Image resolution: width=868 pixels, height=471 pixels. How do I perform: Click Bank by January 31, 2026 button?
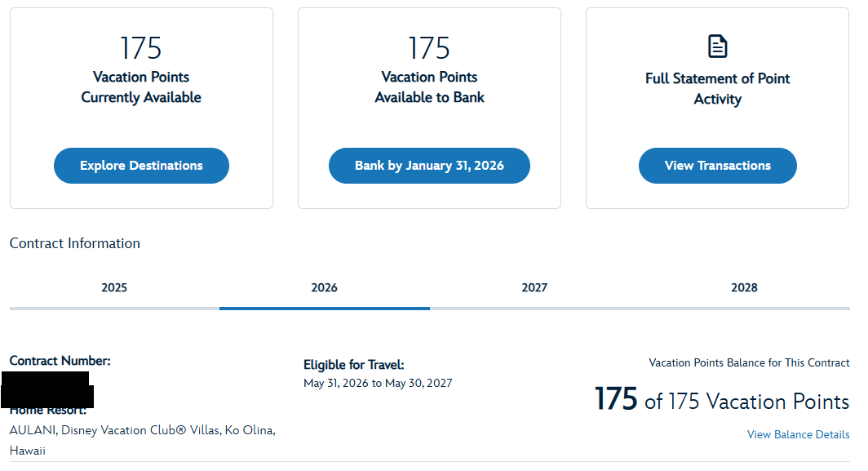pos(429,166)
